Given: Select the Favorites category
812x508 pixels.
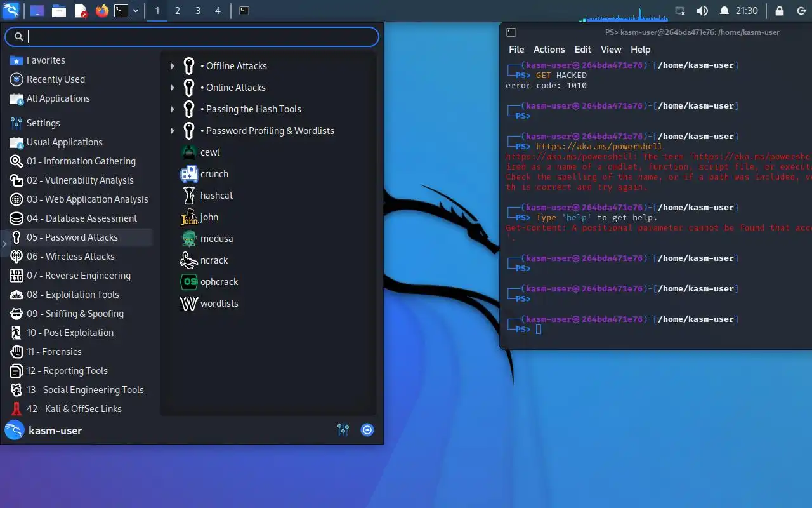Looking at the screenshot, I should [x=80, y=60].
